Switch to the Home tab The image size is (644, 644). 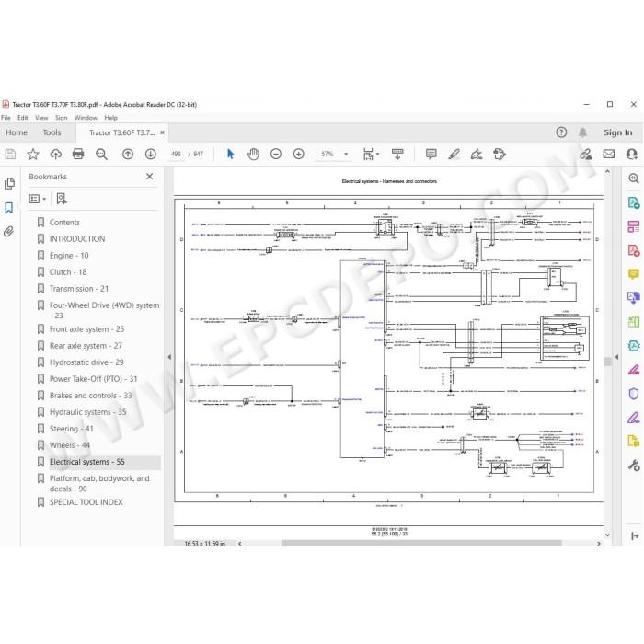tap(17, 132)
